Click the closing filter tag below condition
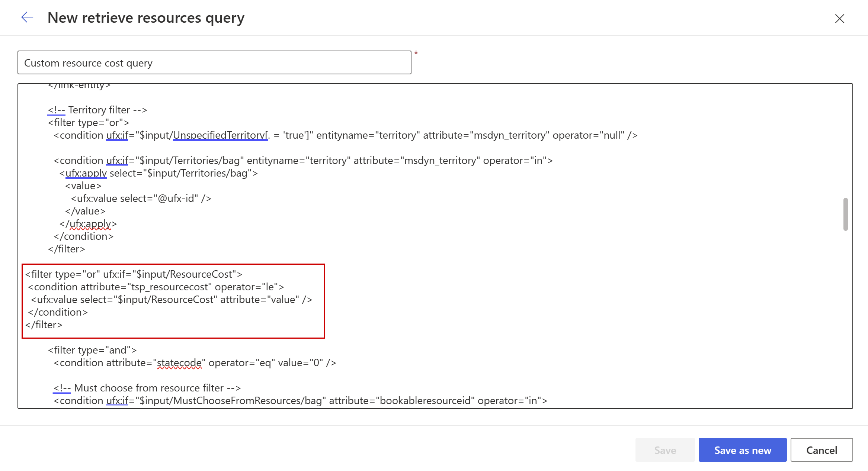 click(x=44, y=324)
